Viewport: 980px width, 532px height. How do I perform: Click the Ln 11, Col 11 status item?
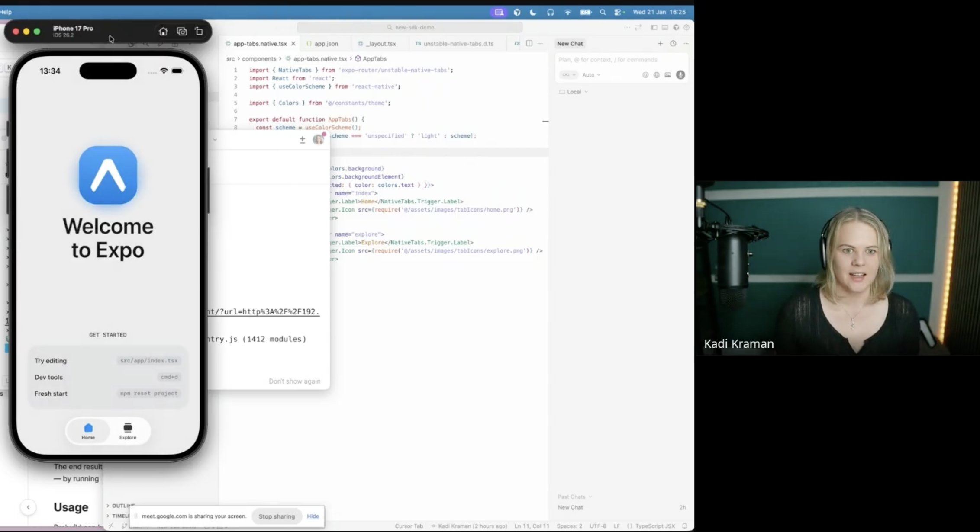[532, 526]
